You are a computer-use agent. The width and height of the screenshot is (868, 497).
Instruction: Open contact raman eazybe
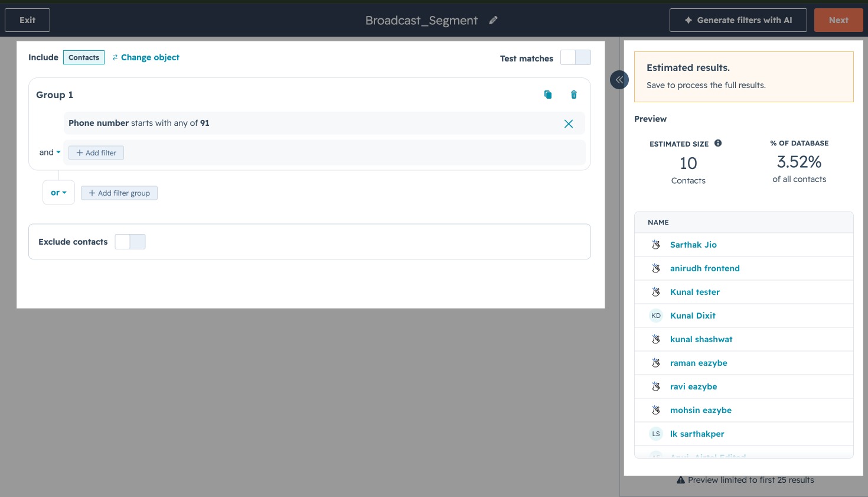point(699,363)
